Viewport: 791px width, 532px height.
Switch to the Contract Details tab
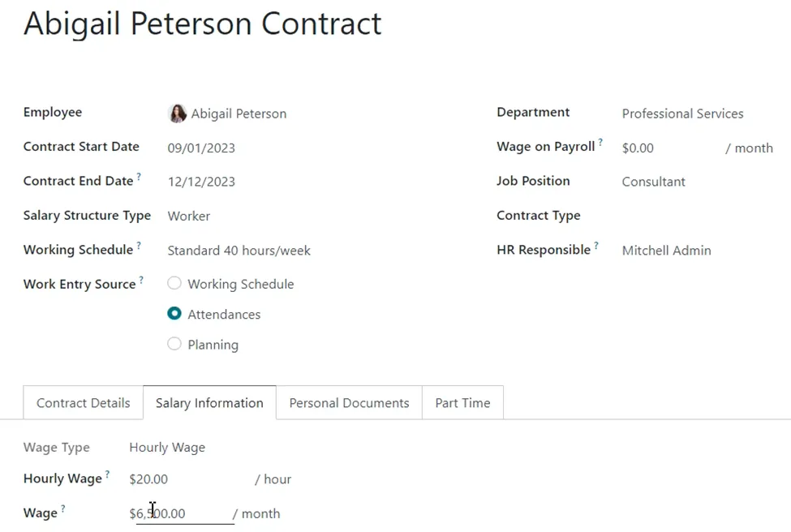[x=84, y=403]
